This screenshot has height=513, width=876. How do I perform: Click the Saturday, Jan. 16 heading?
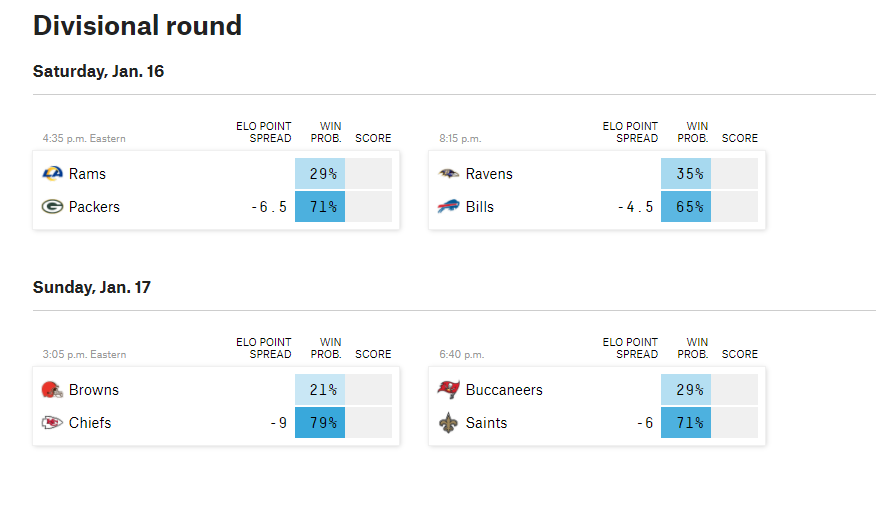98,72
